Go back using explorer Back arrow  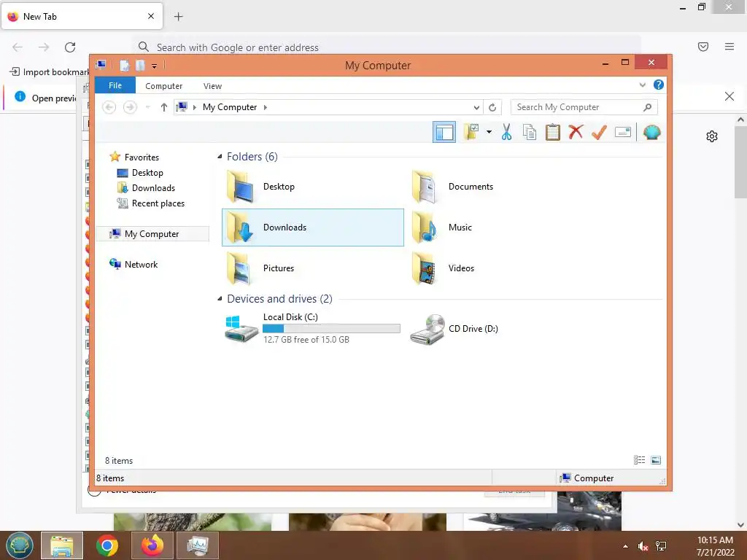tap(109, 107)
